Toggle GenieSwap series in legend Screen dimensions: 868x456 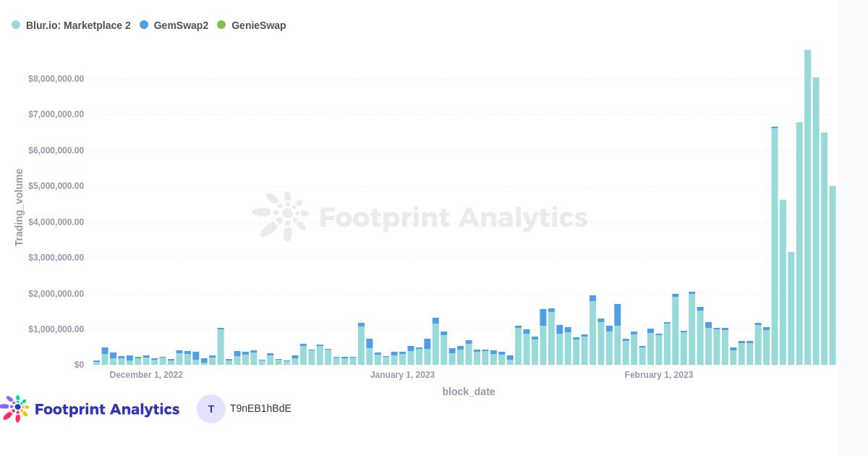click(x=251, y=25)
